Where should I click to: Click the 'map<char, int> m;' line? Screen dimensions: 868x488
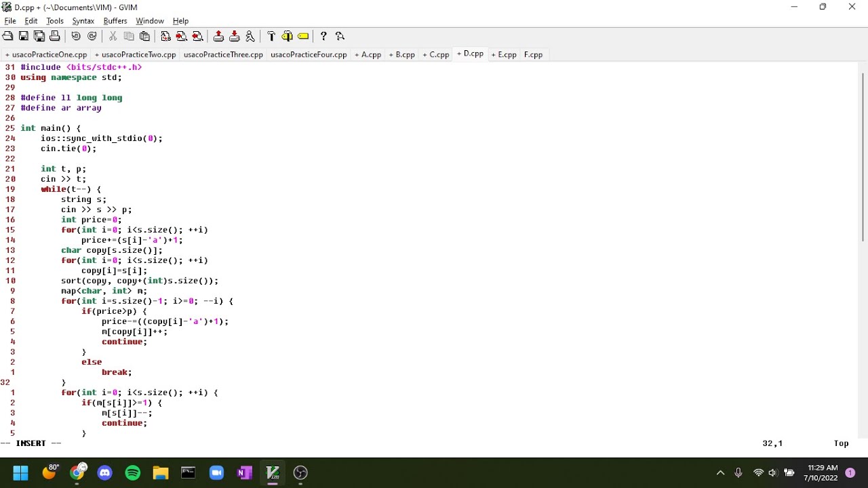104,291
